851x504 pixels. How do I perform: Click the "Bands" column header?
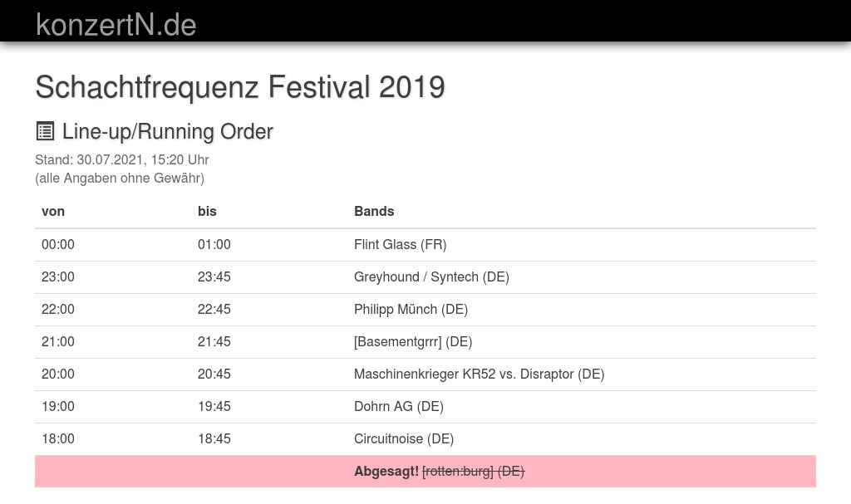[x=374, y=211]
